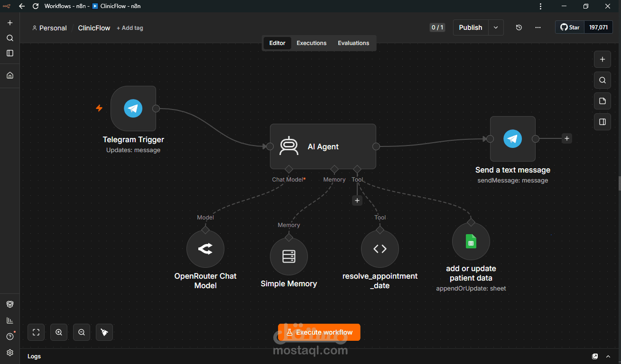
Task: Switch to the Executions tab
Action: click(312, 43)
